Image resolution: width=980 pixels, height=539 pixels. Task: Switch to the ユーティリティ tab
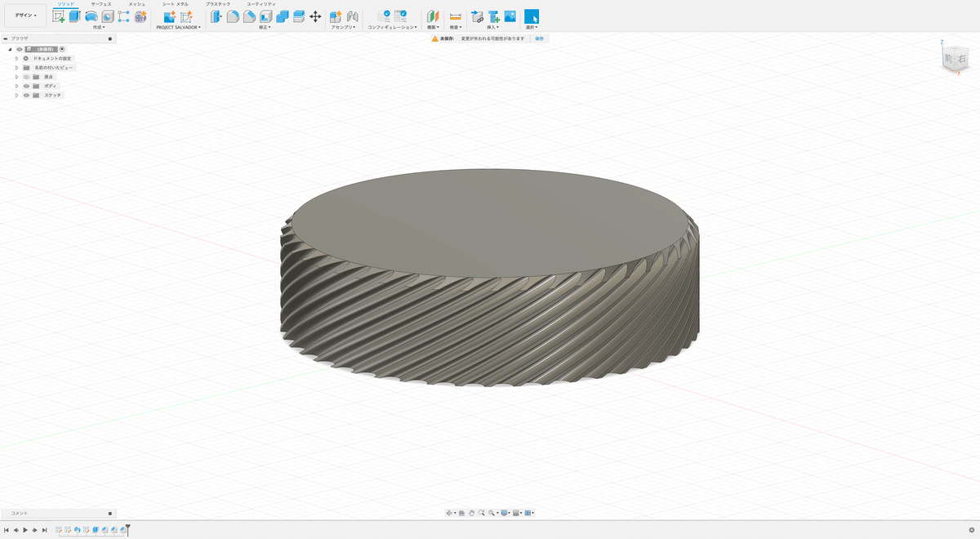261,4
